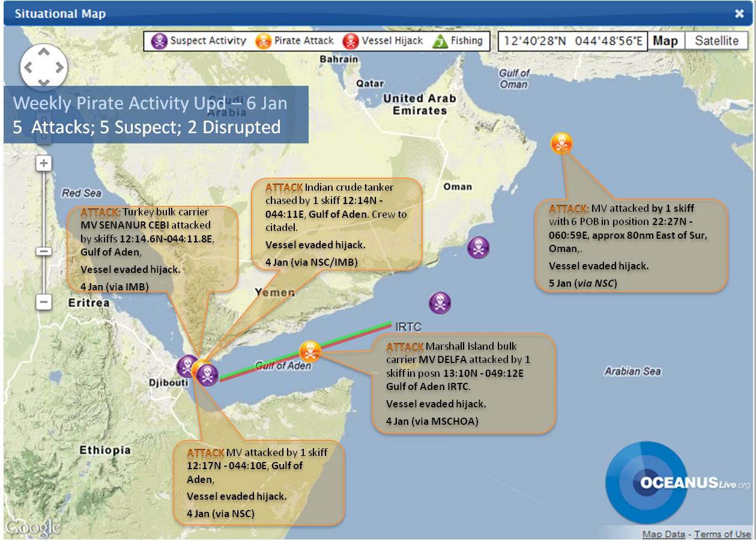Click the zoom slider handle
Viewport: 756px width, 540px height.
(44, 251)
